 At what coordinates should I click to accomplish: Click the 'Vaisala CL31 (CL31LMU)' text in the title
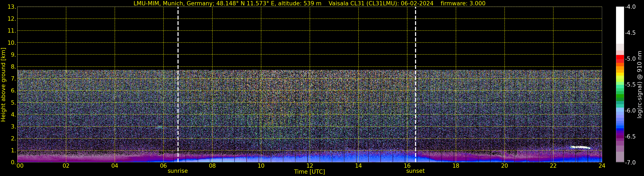point(364,3)
